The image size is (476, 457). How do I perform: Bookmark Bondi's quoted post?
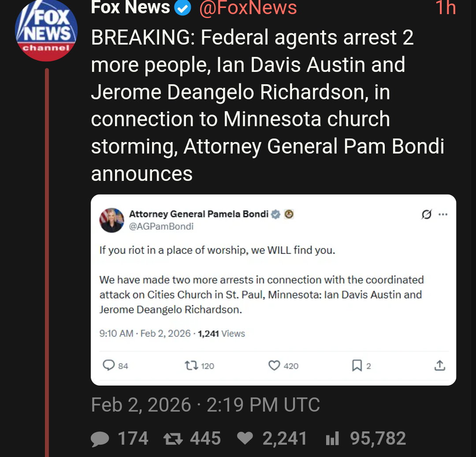tap(357, 365)
